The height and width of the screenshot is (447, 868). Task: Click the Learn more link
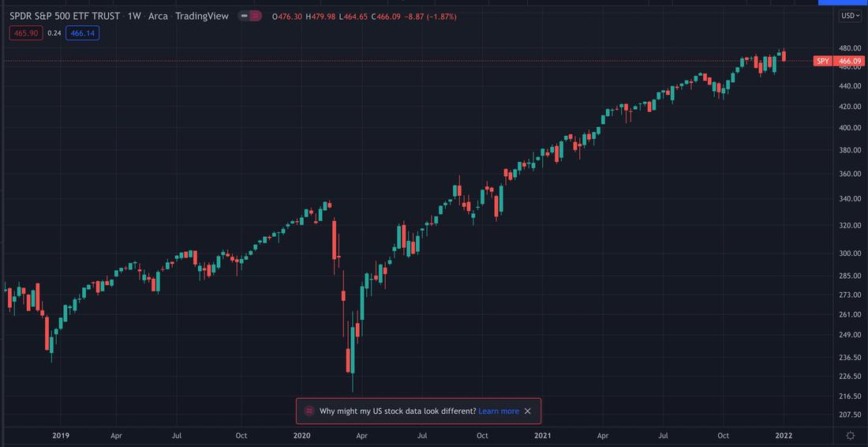[498, 411]
